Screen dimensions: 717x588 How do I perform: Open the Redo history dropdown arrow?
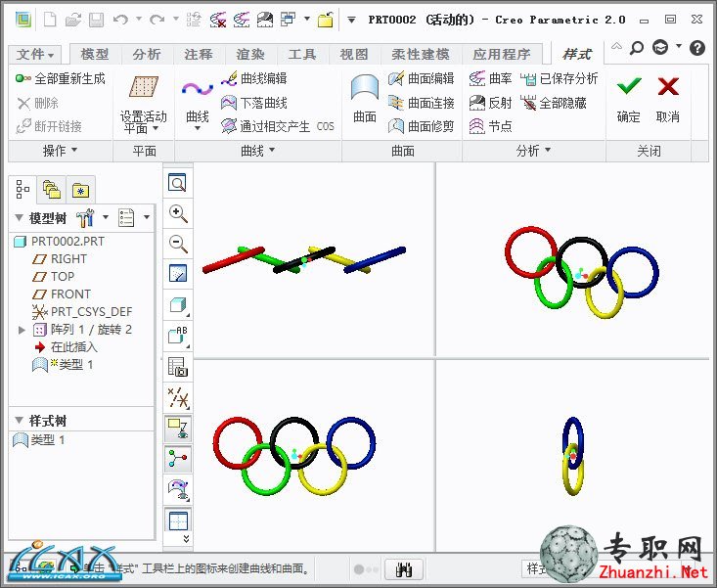(x=176, y=20)
